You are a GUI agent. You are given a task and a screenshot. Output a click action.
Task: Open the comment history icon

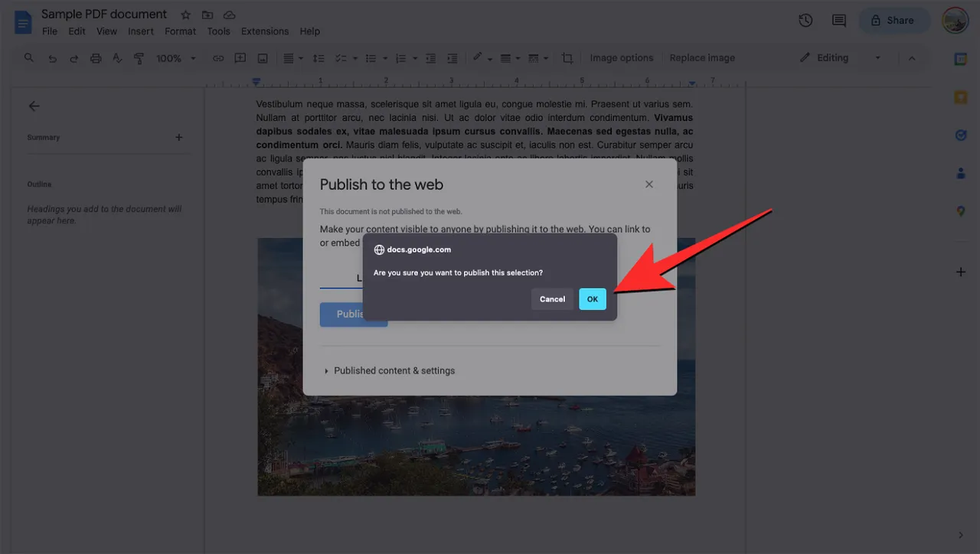pyautogui.click(x=839, y=21)
